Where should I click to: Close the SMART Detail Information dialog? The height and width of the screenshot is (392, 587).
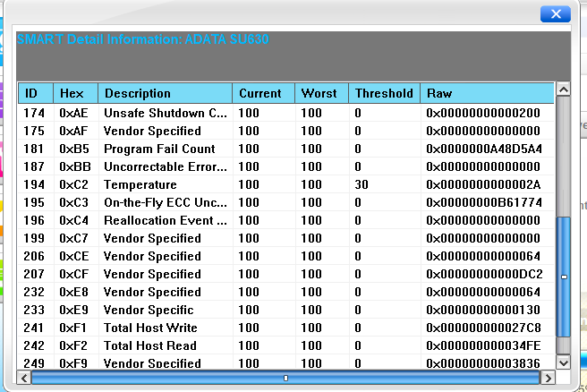(556, 14)
